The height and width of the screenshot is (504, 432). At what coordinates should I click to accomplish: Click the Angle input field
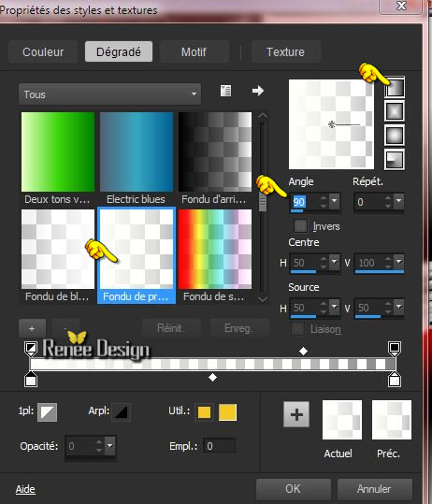coord(305,202)
